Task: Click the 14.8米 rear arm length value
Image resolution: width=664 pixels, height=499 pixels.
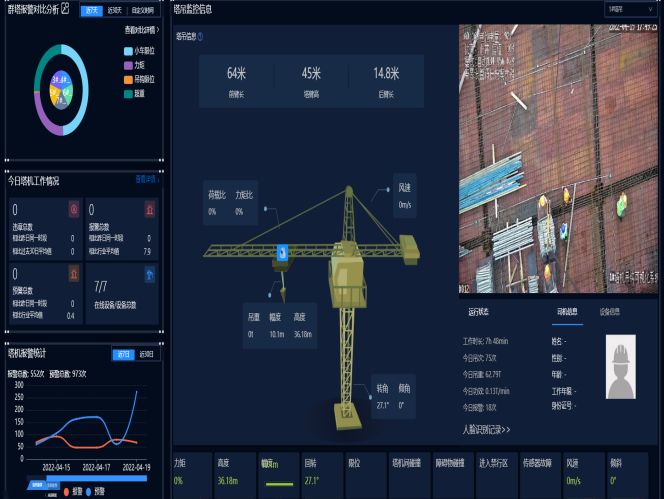Action: pos(386,73)
